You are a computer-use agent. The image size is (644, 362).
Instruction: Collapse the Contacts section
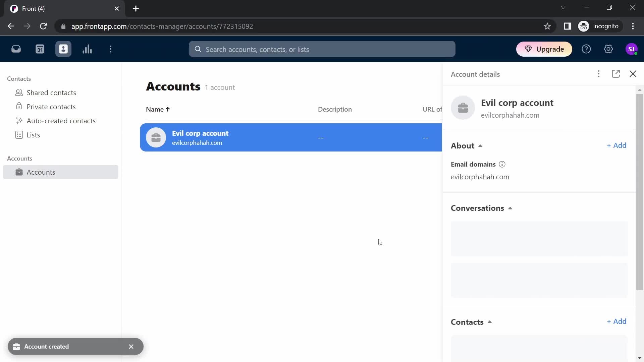[490, 322]
